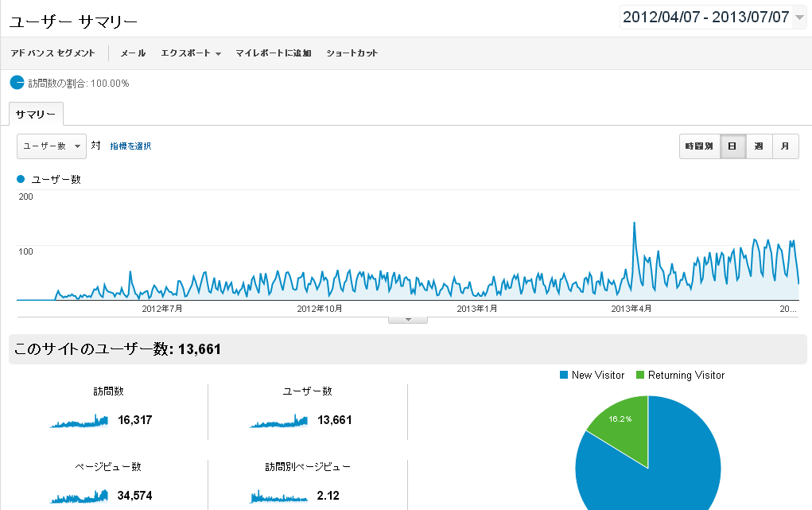Click the 訪問別ページビュー sparkline chart
The image size is (812, 510).
pos(278,496)
